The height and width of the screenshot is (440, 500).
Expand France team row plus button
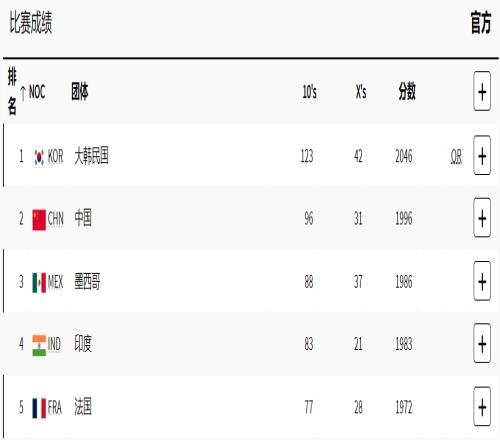482,407
